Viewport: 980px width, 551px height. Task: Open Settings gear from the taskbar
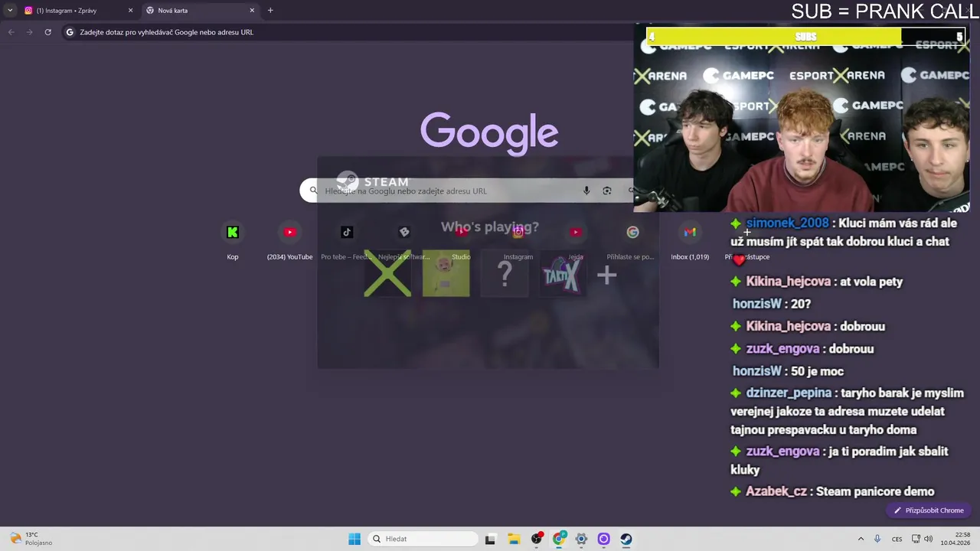point(581,539)
